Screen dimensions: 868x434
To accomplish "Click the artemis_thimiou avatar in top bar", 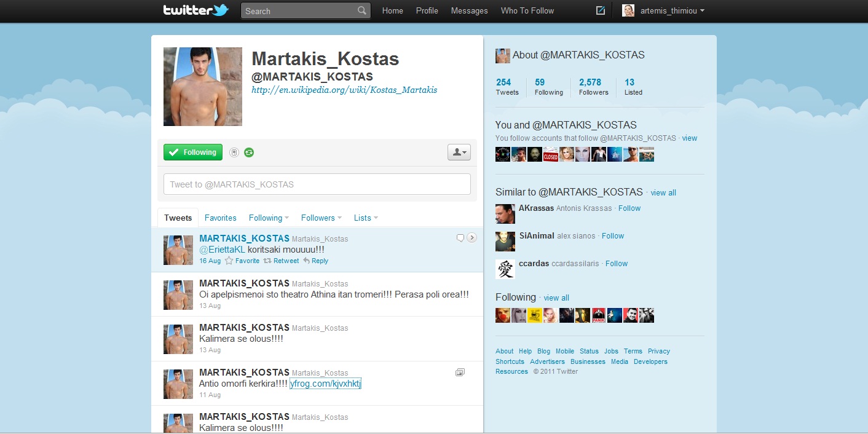I will [x=628, y=10].
